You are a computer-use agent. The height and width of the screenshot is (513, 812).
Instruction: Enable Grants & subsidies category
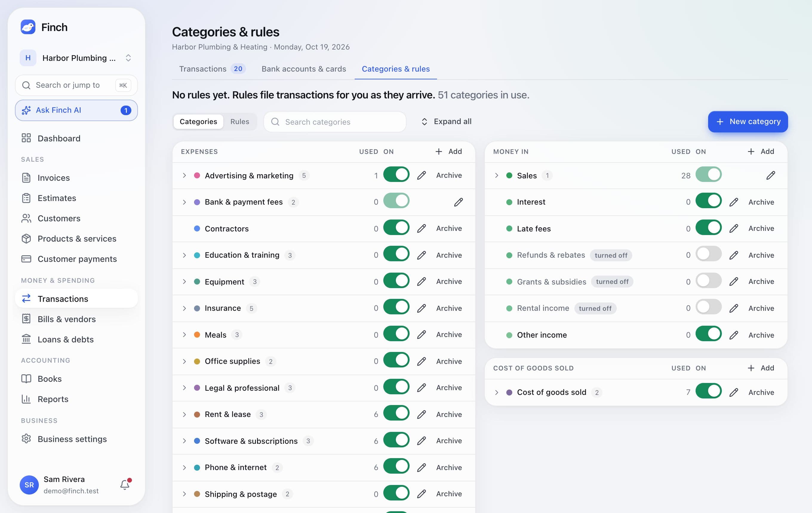click(708, 280)
